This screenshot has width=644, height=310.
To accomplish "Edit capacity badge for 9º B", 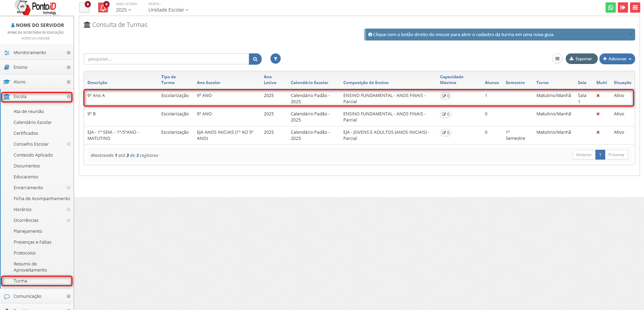I will tap(446, 114).
